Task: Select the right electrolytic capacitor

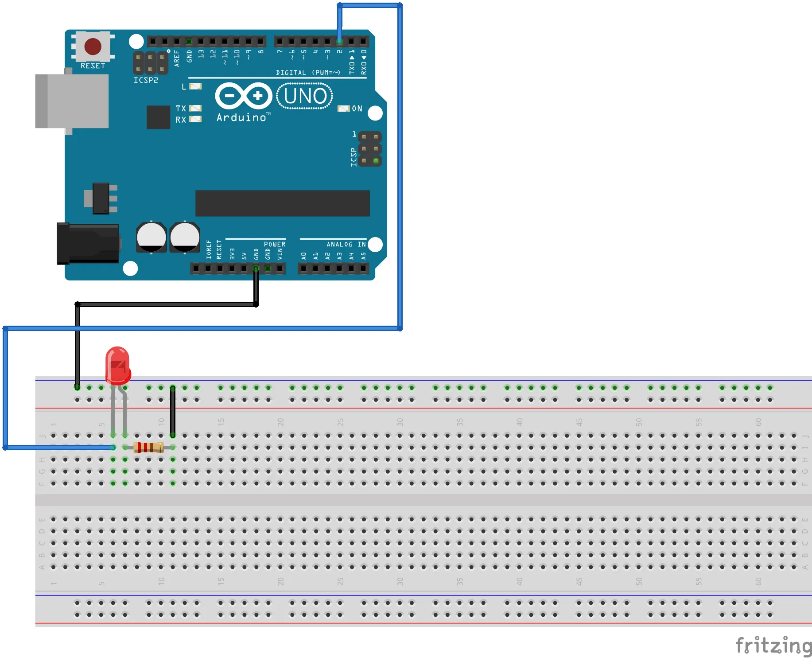Action: coord(185,237)
